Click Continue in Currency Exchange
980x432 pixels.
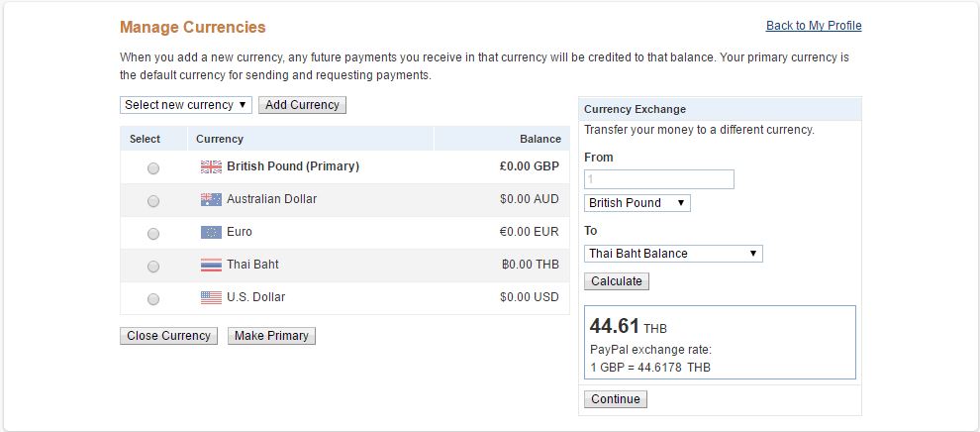tap(616, 399)
